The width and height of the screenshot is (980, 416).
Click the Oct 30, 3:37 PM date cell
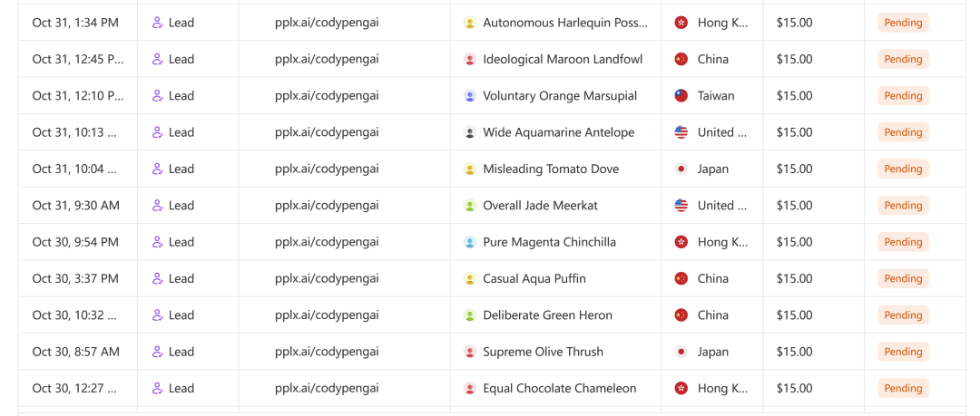75,279
